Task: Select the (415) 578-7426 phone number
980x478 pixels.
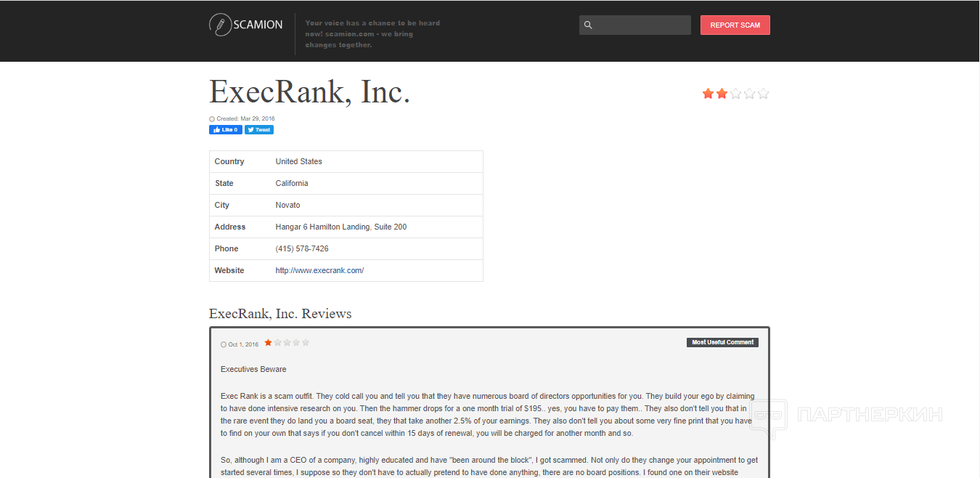Action: [x=302, y=248]
